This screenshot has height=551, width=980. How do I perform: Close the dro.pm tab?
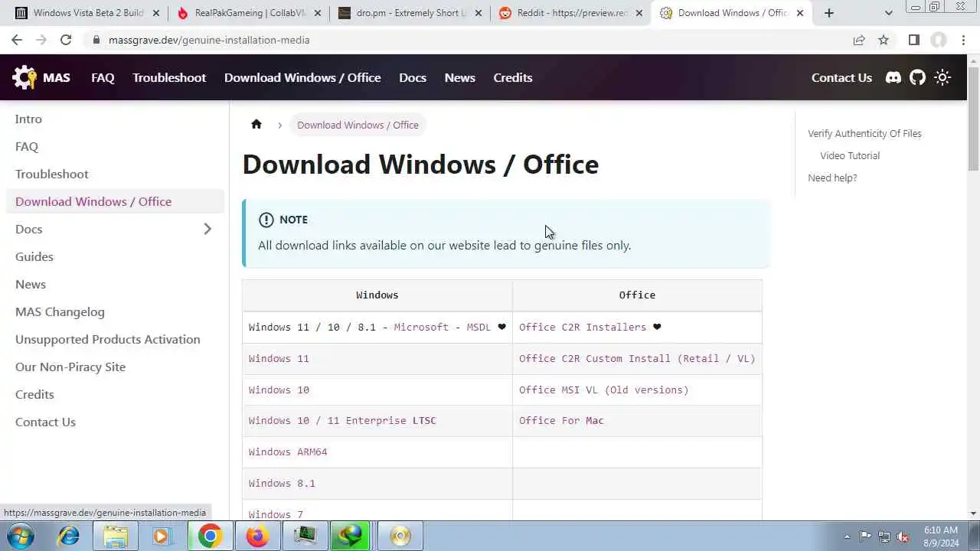tap(479, 13)
